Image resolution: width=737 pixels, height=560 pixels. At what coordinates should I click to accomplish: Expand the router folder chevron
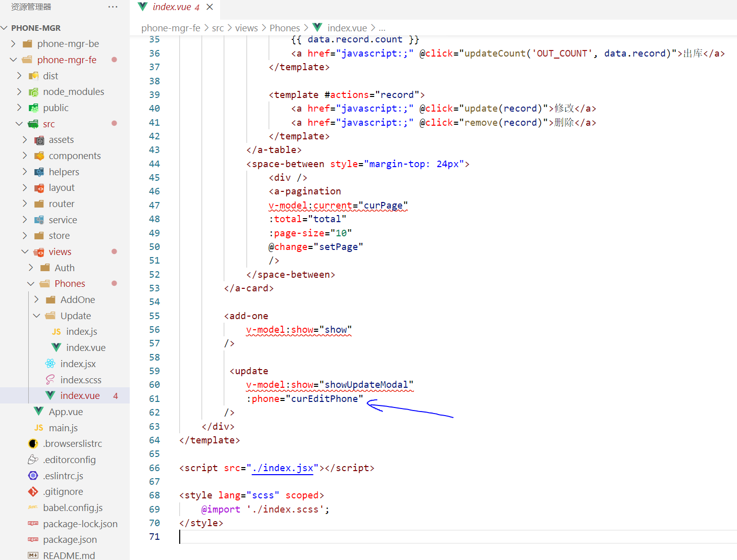[25, 204]
